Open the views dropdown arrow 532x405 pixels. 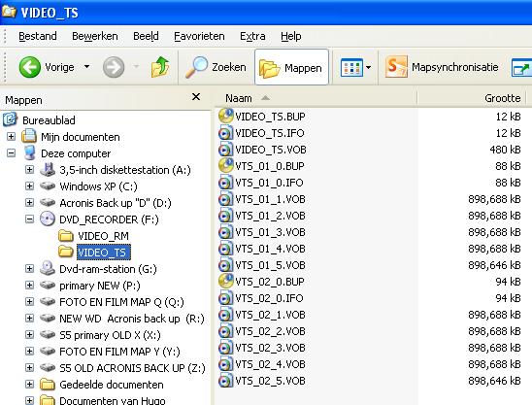pos(369,67)
